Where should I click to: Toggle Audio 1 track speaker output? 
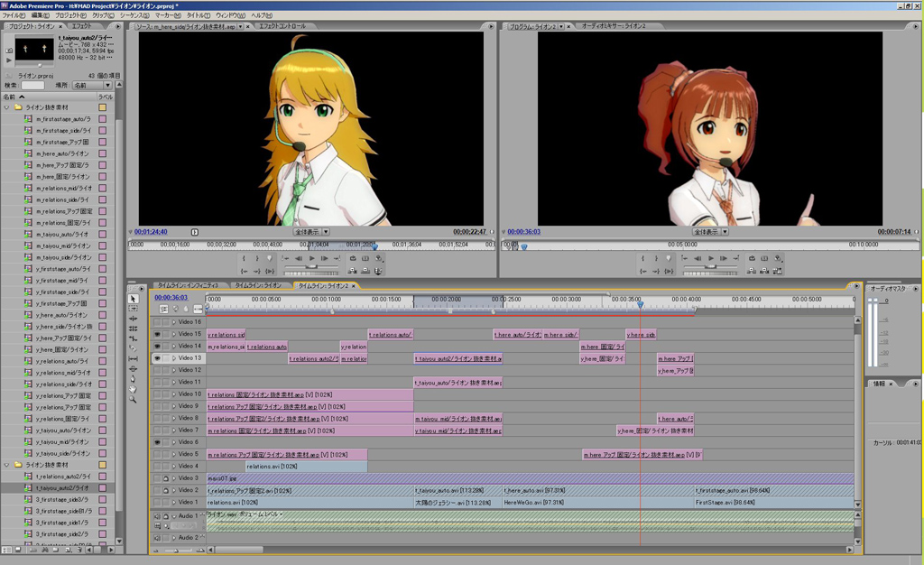click(x=157, y=516)
